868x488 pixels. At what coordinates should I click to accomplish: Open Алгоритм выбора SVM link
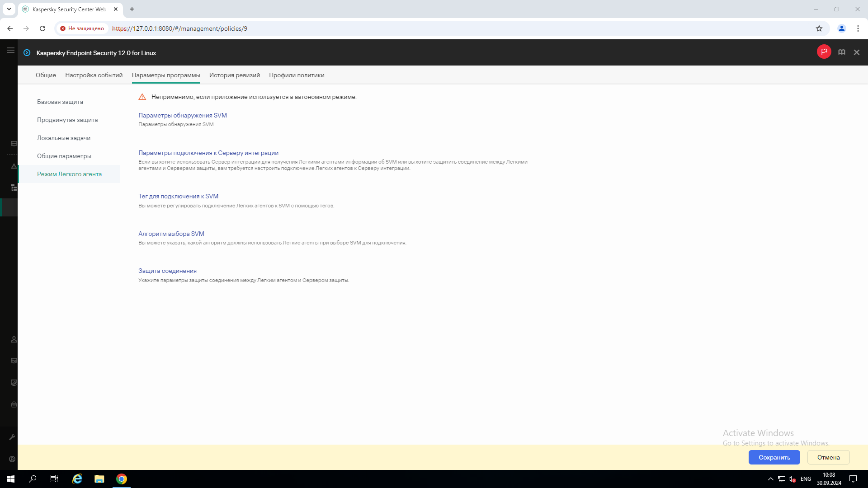[x=171, y=234]
